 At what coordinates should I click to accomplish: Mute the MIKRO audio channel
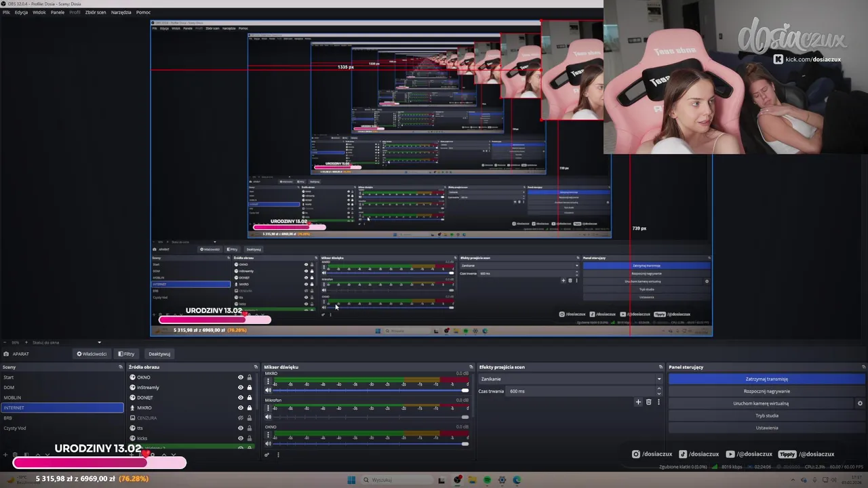pyautogui.click(x=268, y=390)
